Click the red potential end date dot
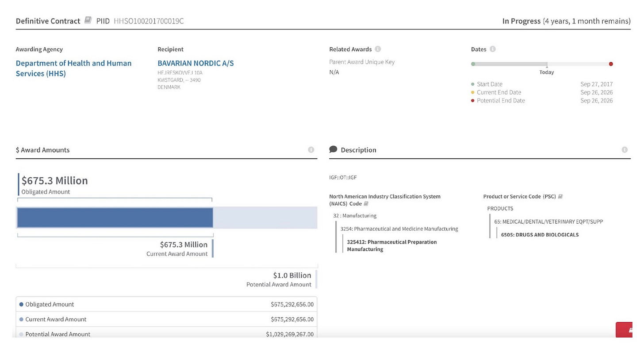This screenshot has height=347, width=644. tap(611, 64)
